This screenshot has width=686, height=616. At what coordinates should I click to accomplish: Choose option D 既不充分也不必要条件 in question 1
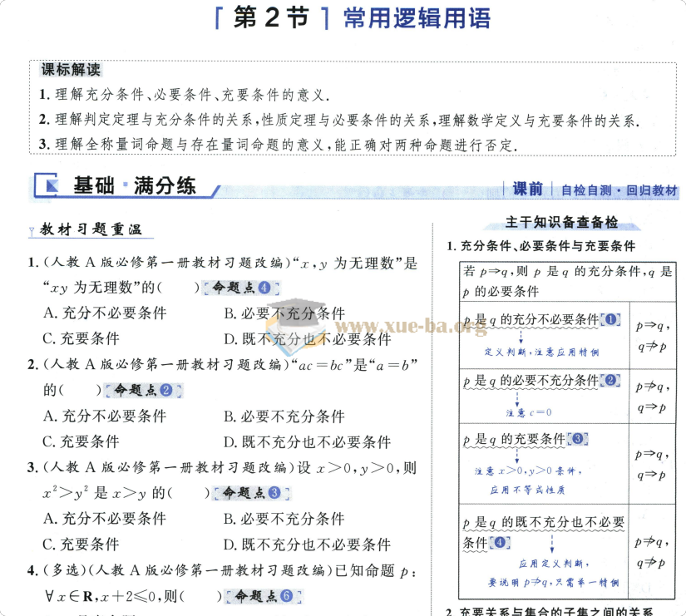click(308, 338)
